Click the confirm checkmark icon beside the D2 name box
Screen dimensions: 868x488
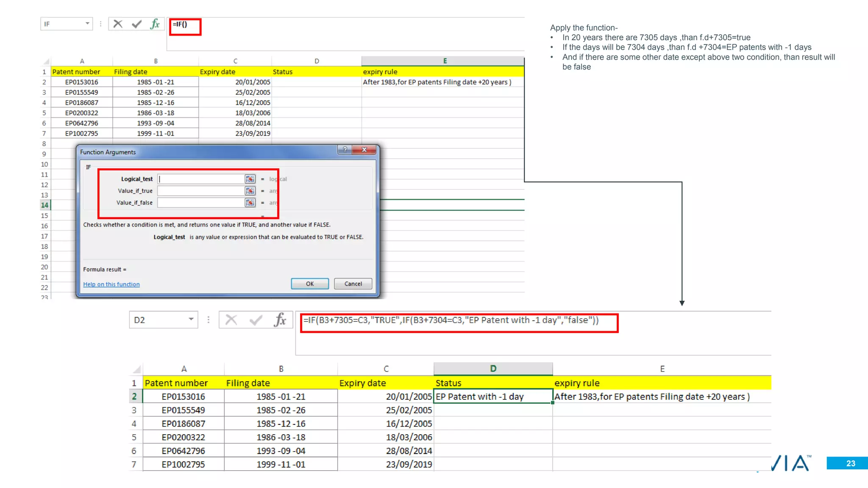coord(256,320)
